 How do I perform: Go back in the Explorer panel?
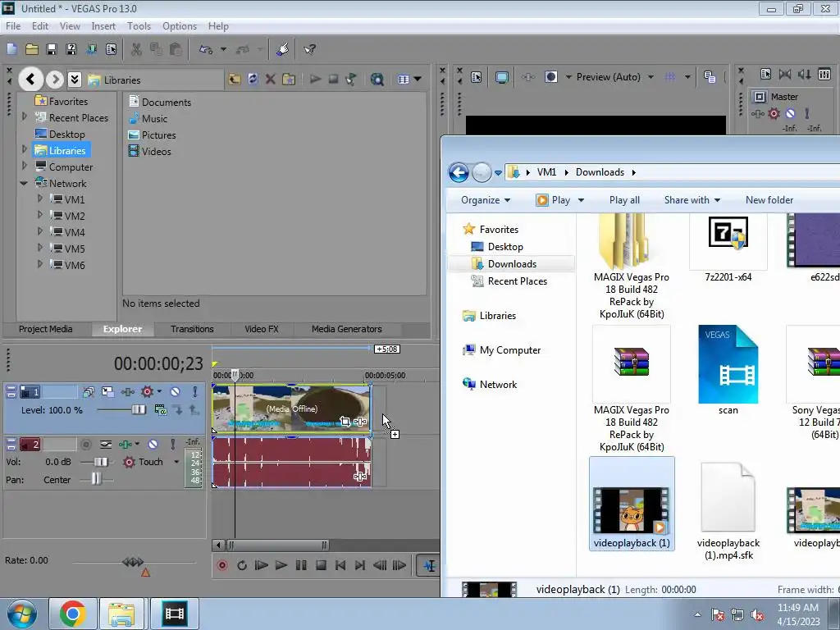point(30,80)
